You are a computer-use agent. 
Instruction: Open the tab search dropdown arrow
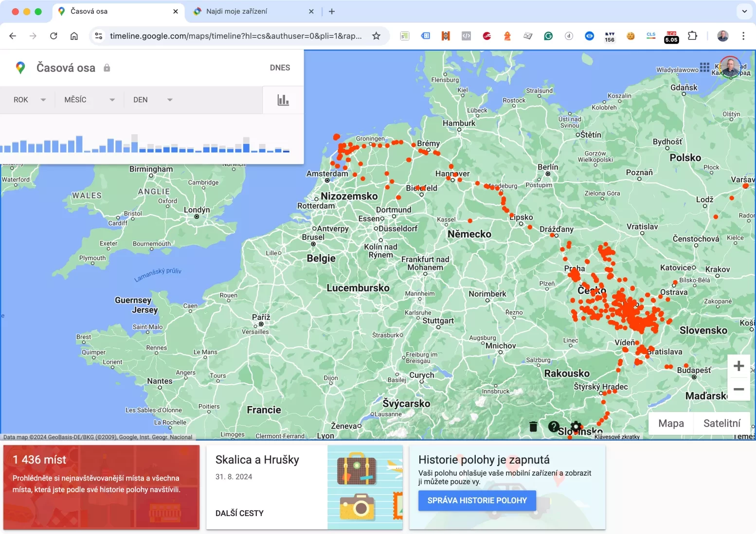coord(744,11)
